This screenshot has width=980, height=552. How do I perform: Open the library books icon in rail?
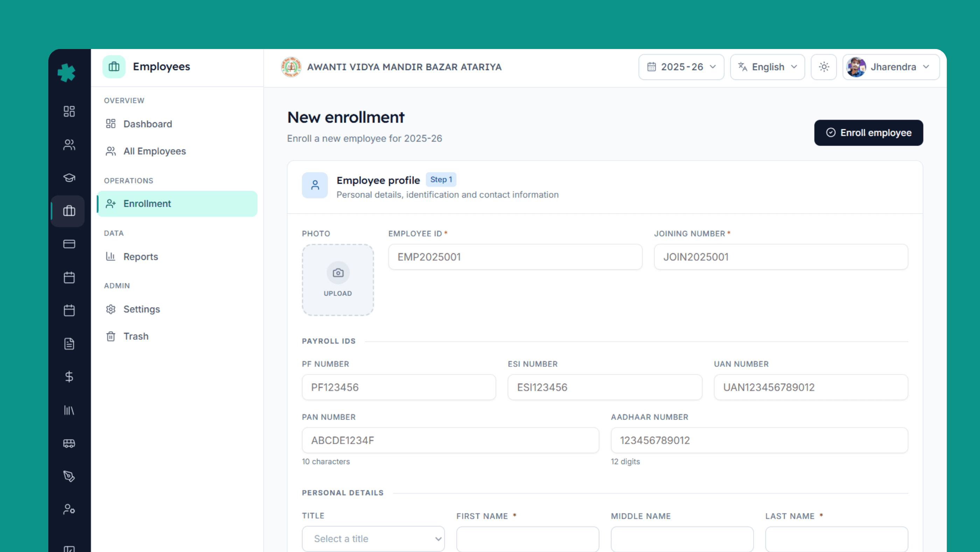[x=69, y=410]
